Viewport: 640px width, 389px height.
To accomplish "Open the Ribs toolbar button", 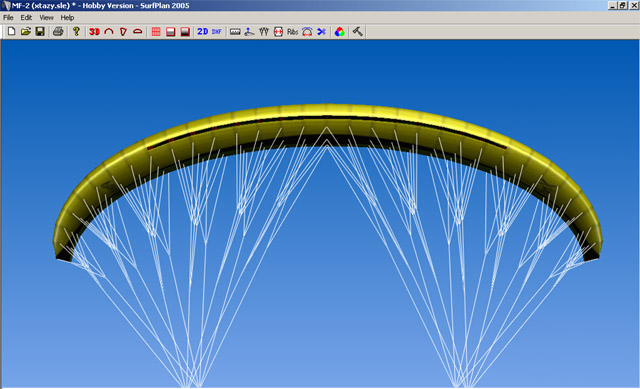I will (x=292, y=31).
